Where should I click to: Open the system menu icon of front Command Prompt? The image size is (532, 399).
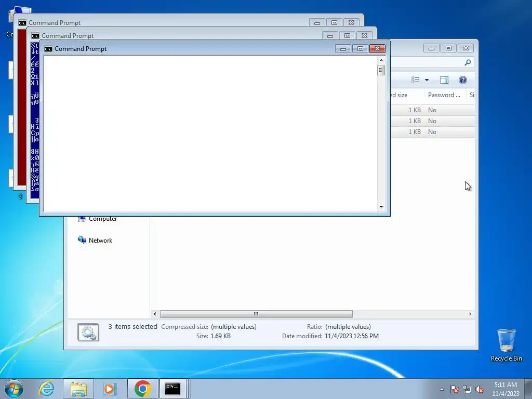(x=48, y=49)
